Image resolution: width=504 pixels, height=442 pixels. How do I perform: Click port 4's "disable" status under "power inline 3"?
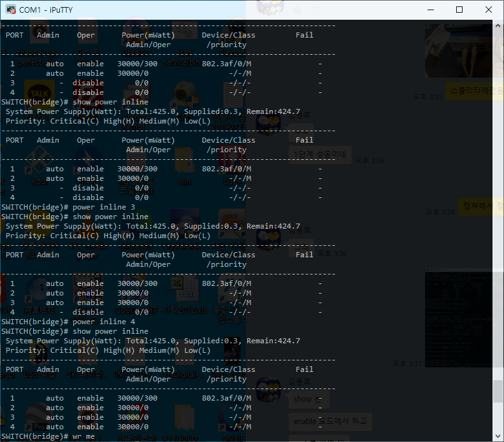tap(88, 312)
